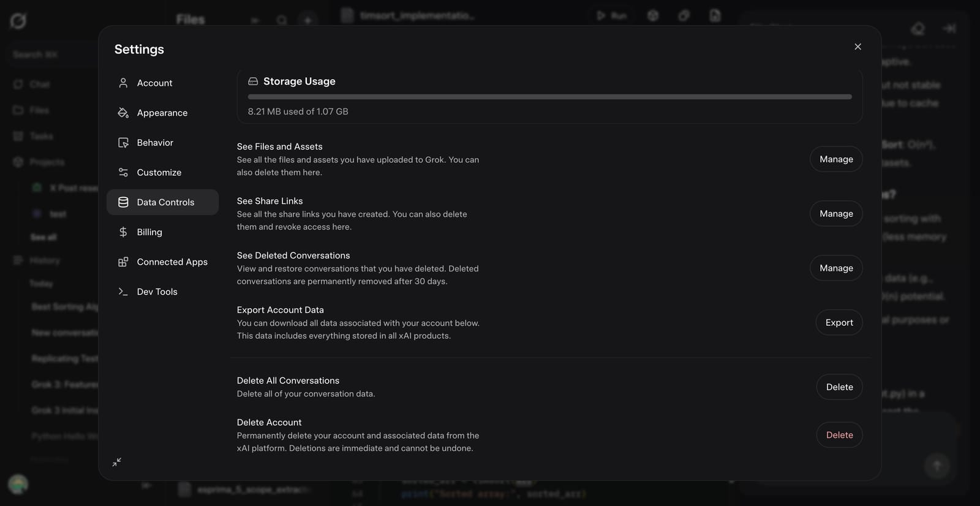Delete all conversations
Screen dimensions: 980x506
point(839,387)
